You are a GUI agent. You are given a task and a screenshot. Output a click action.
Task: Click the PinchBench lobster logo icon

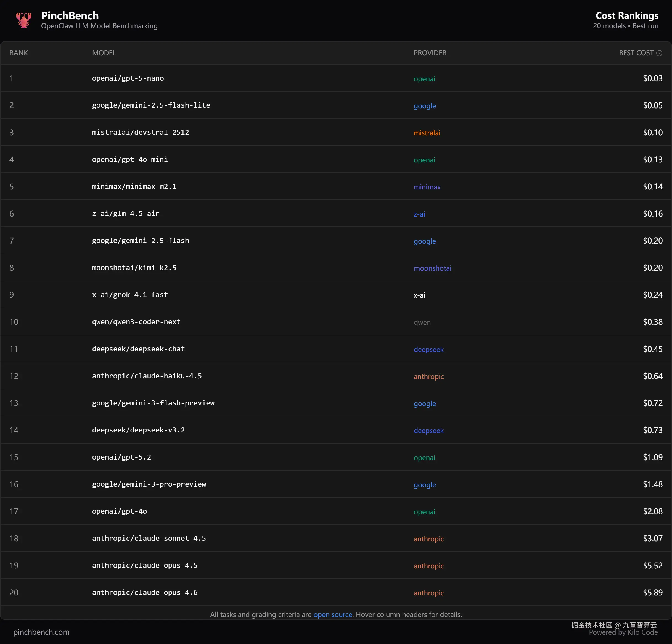click(24, 20)
